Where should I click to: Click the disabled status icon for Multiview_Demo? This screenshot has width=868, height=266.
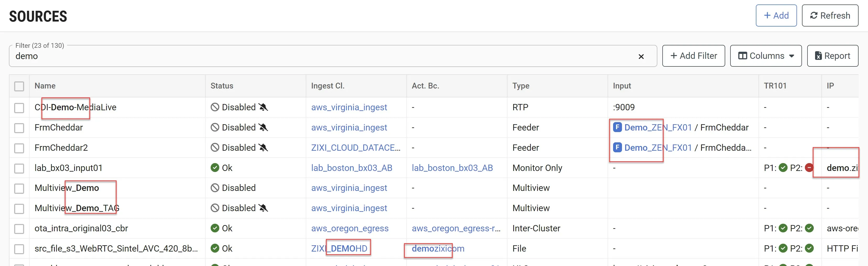(x=215, y=188)
